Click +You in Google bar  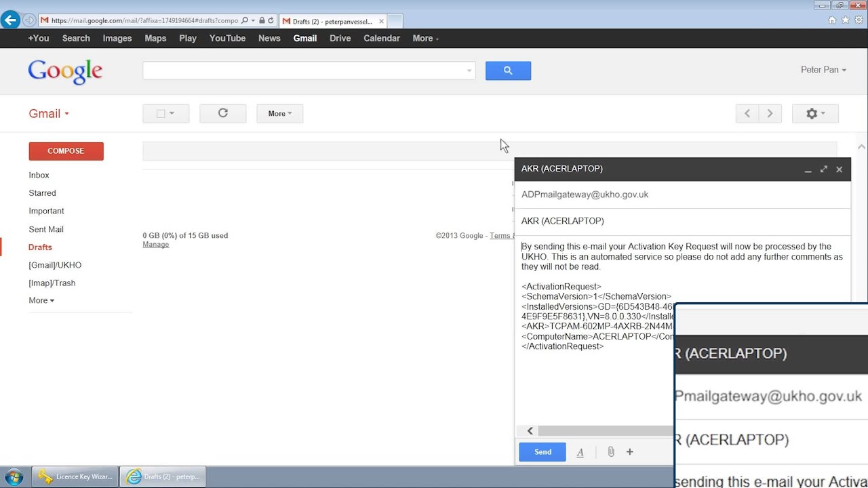pos(39,39)
